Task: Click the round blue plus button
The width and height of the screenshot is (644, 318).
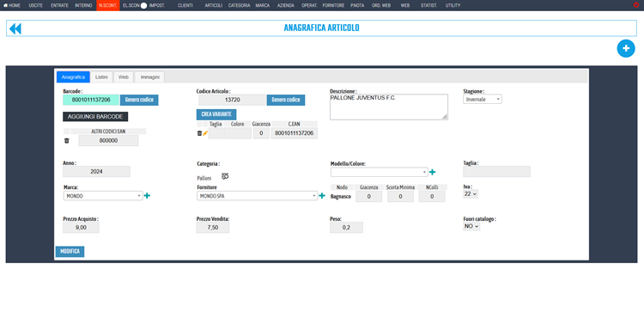Action: click(x=625, y=48)
